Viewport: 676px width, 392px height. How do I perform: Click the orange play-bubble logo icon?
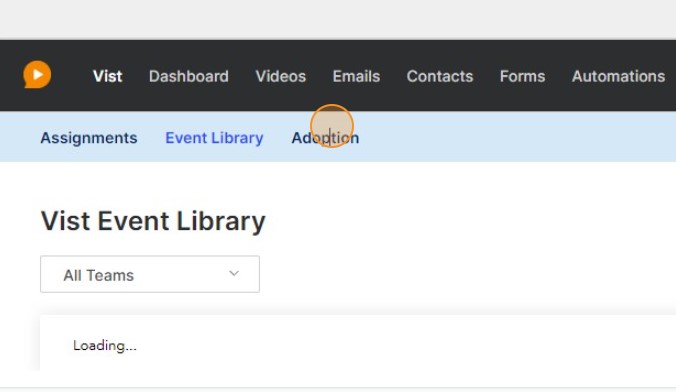pyautogui.click(x=37, y=75)
